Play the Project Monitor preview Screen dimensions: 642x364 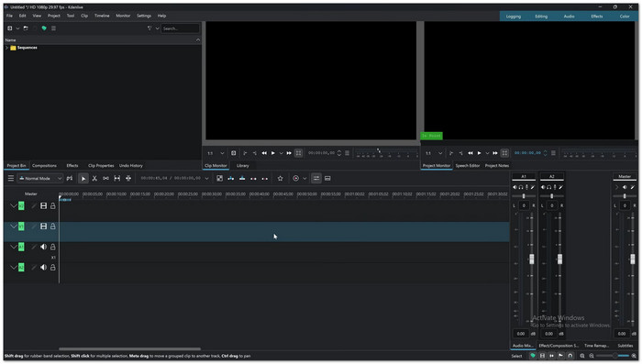pyautogui.click(x=479, y=153)
